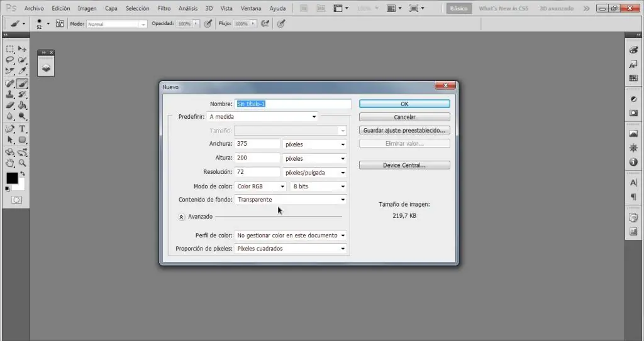Confirm the new document with OK
The height and width of the screenshot is (341, 644).
click(x=404, y=104)
